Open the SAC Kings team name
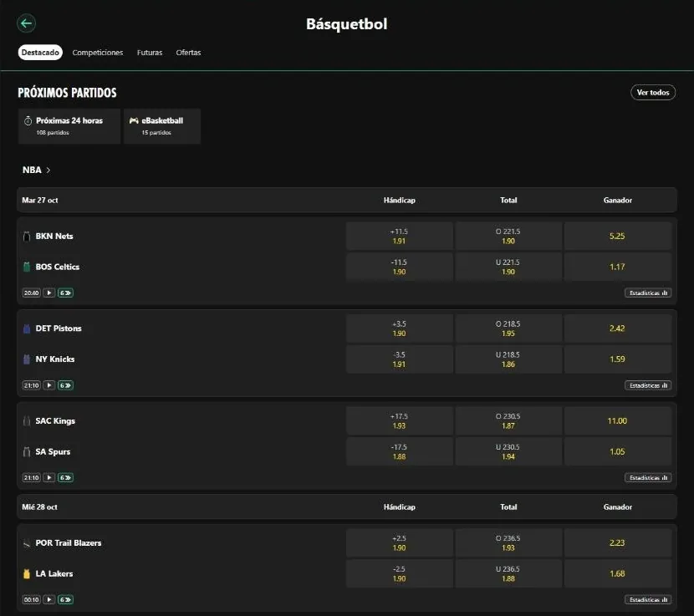The height and width of the screenshot is (616, 694). (55, 421)
